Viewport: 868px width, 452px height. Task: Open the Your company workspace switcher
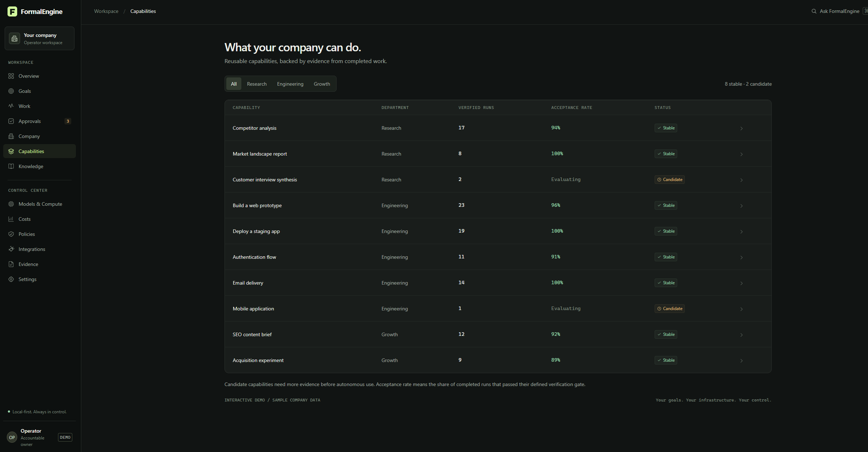click(39, 38)
